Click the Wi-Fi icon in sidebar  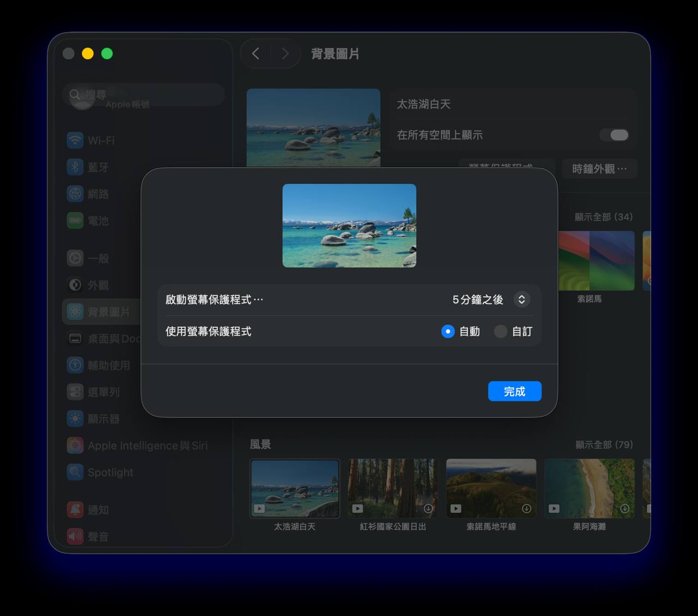(75, 140)
